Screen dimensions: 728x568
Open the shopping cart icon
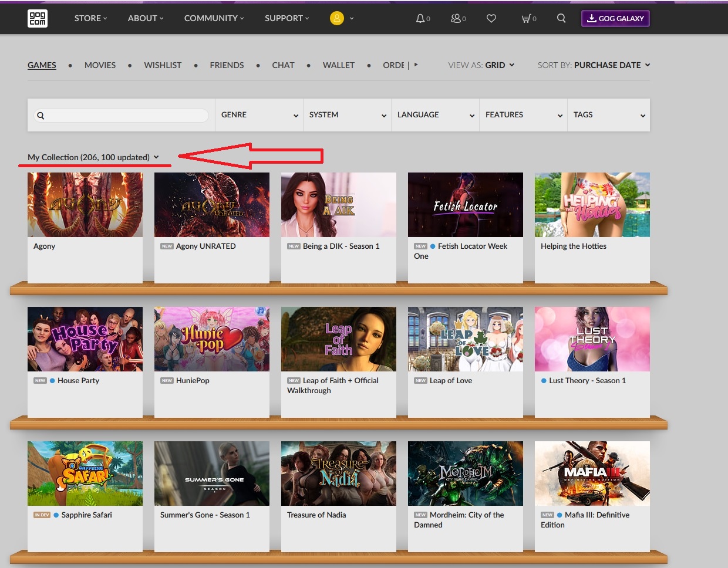(526, 18)
